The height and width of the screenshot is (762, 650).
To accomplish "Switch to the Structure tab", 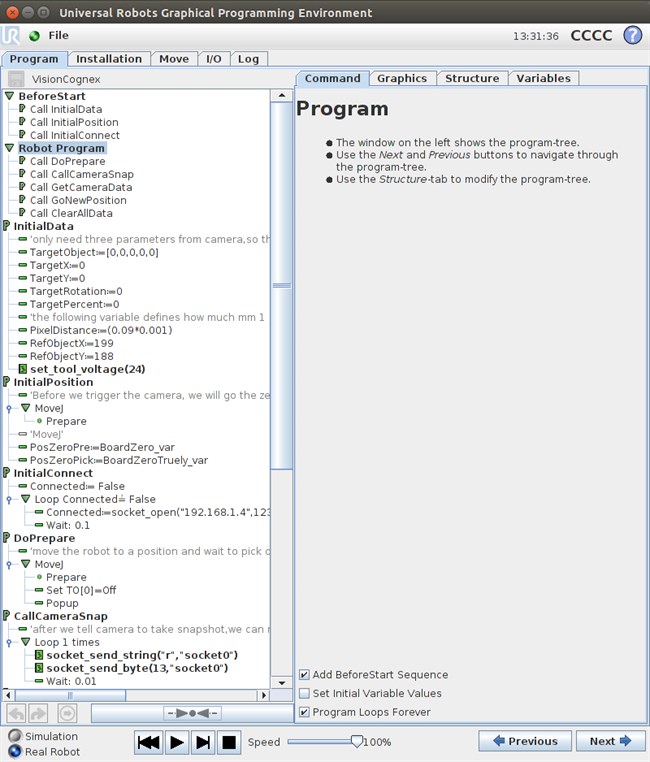I will pyautogui.click(x=472, y=78).
